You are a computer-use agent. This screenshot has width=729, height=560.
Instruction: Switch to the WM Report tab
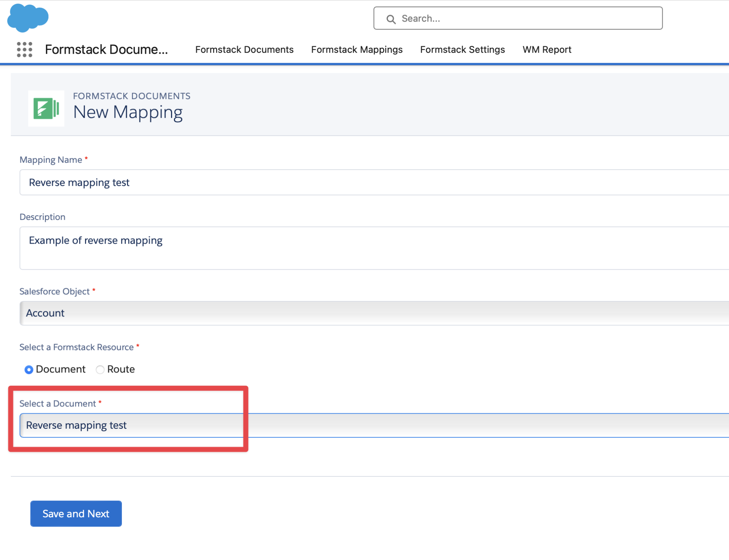[x=547, y=50]
